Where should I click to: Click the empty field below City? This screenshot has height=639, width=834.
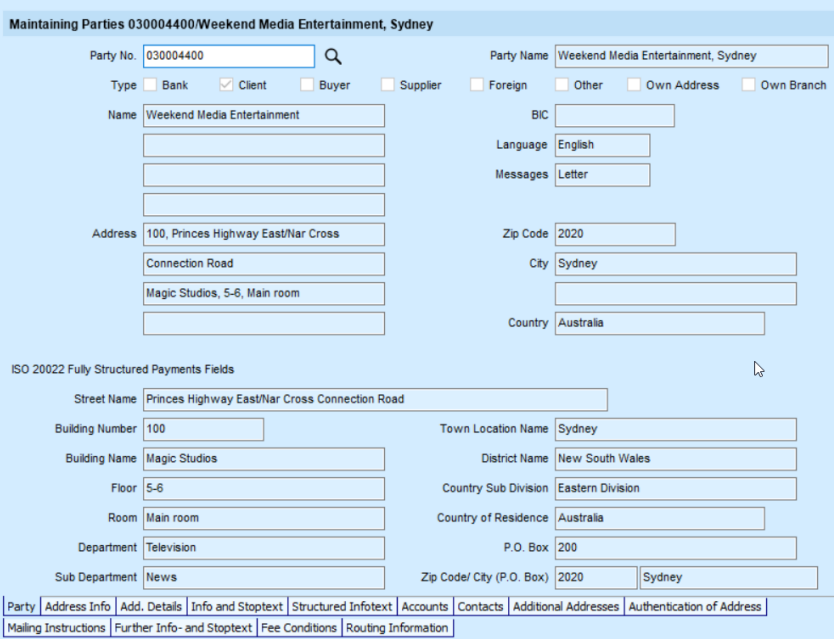click(675, 294)
